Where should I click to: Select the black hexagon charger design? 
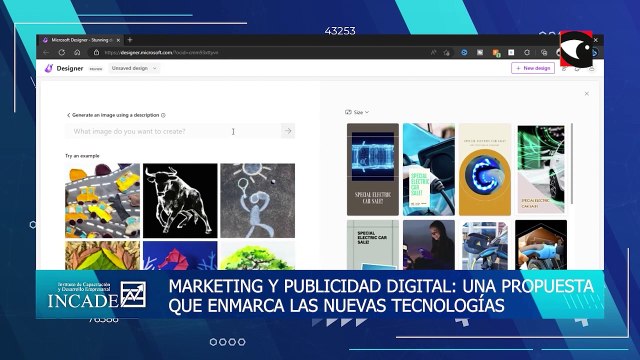(x=541, y=245)
